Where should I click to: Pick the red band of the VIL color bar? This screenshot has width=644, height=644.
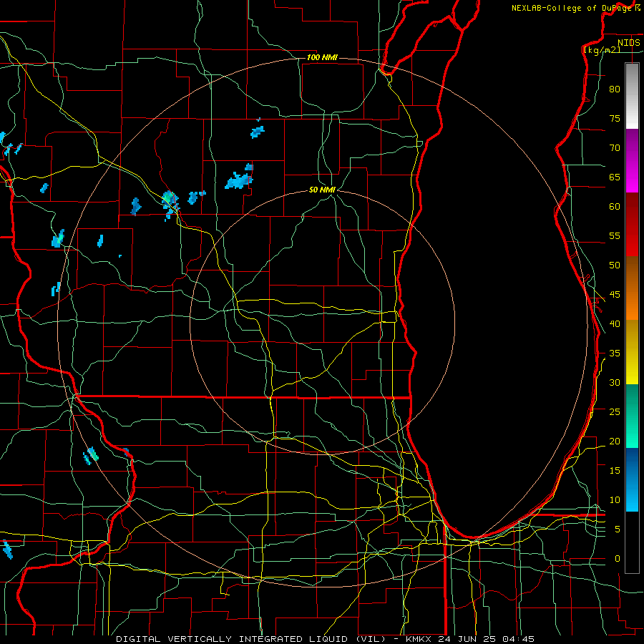(632, 225)
